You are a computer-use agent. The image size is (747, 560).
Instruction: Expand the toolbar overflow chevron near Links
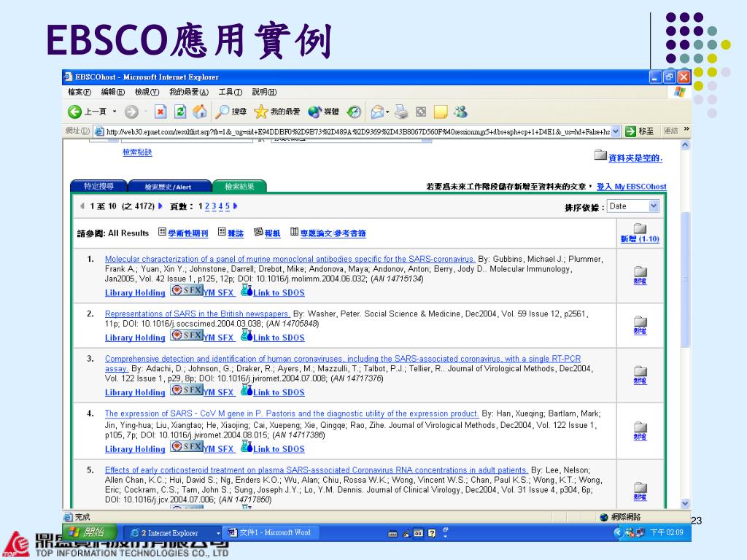click(x=686, y=129)
